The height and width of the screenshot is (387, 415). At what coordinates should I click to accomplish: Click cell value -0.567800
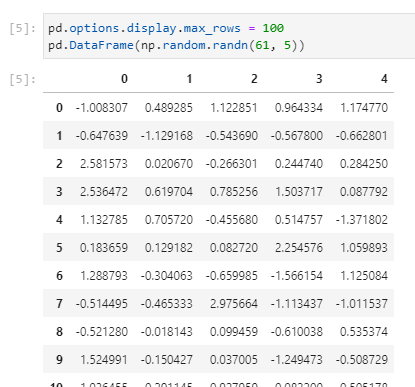coord(297,136)
